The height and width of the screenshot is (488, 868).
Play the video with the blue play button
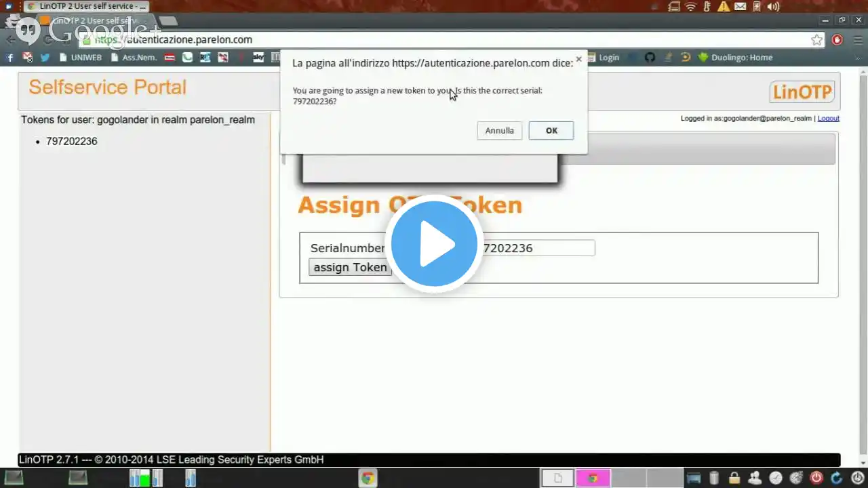434,243
